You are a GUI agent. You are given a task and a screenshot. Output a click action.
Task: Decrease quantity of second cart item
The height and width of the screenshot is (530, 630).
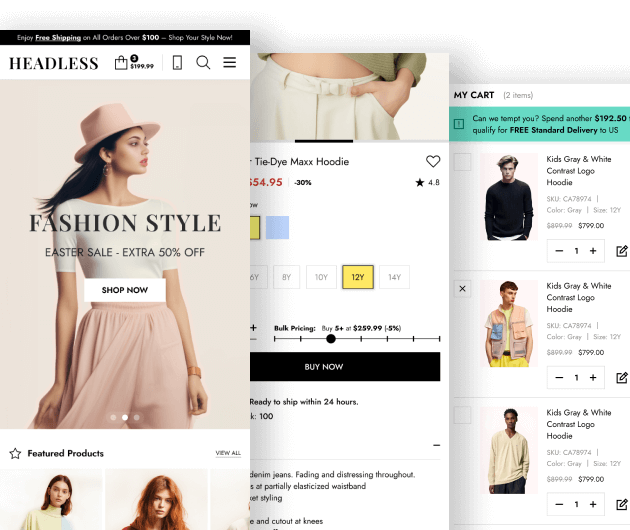click(x=560, y=378)
